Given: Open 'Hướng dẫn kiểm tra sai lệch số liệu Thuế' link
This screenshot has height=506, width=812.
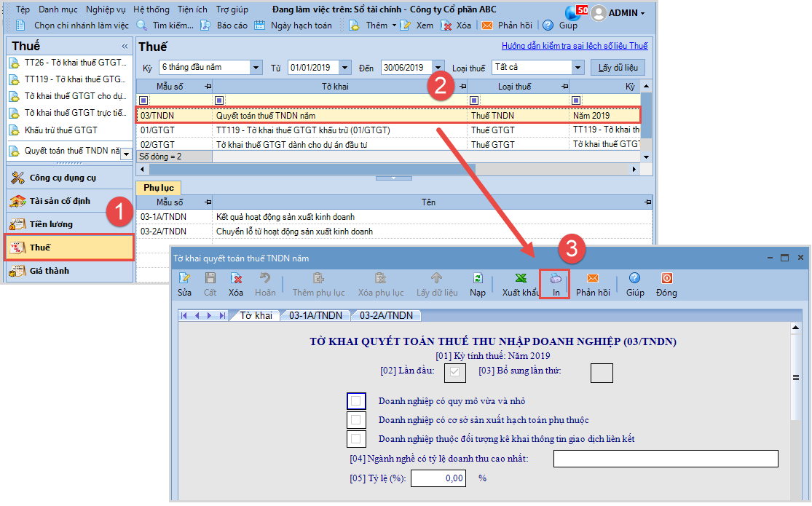Looking at the screenshot, I should 574,46.
